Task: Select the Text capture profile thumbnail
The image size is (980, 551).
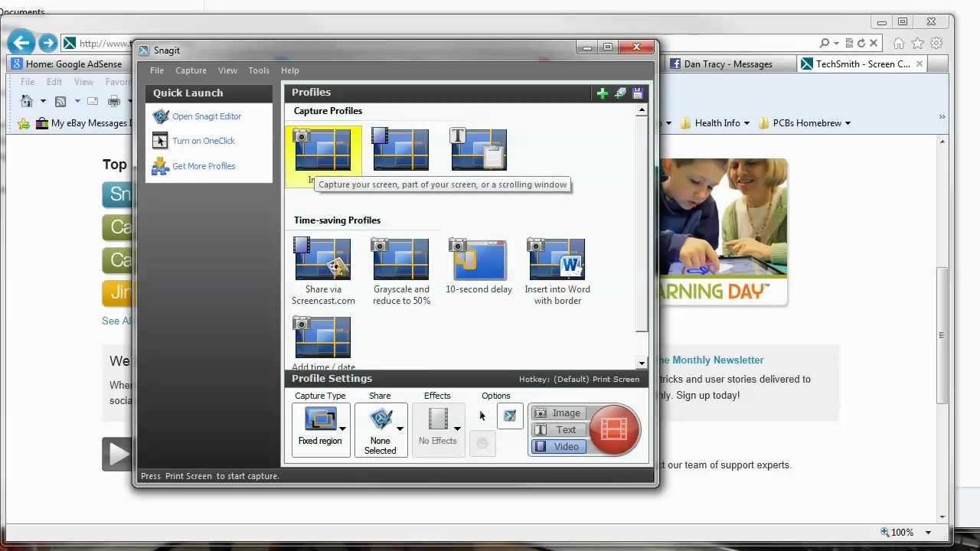Action: (479, 149)
